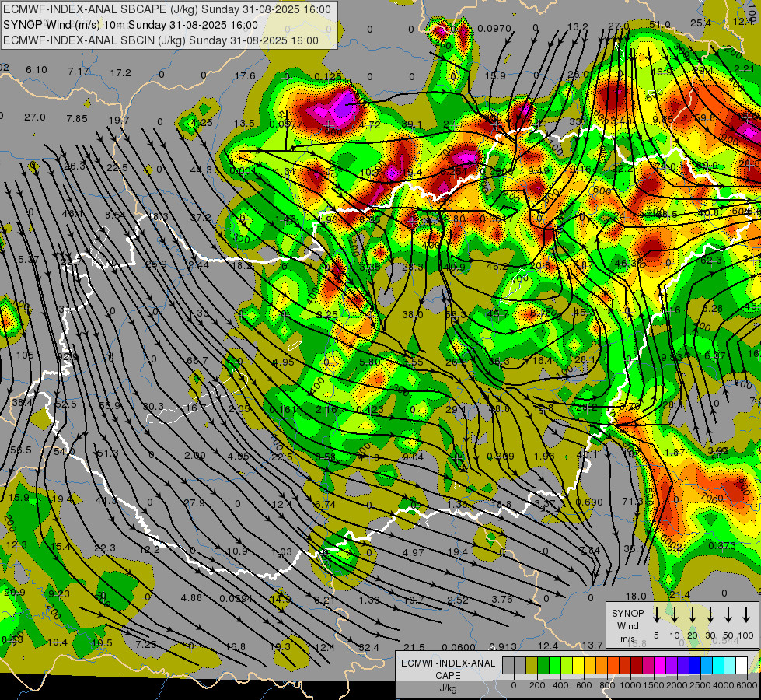
Task: Click the 20 m/s wind arrow in SYNOP legend
Action: point(692,614)
